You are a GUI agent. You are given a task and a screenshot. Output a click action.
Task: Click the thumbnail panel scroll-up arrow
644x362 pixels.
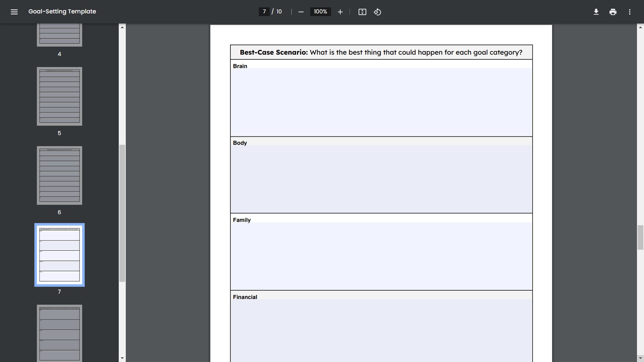point(122,27)
